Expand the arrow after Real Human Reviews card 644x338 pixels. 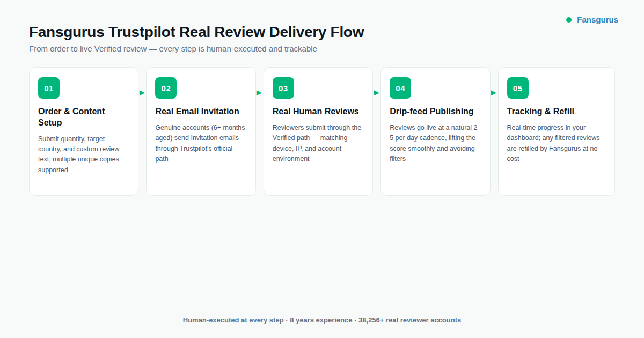376,93
